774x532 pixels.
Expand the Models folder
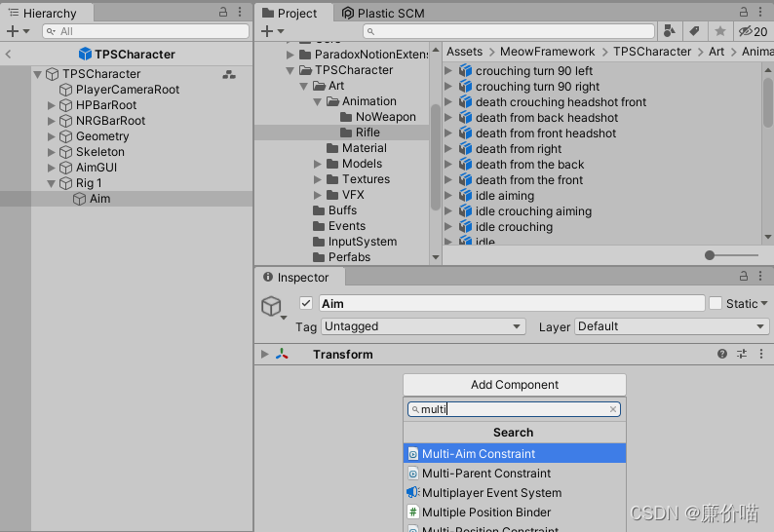tap(318, 164)
